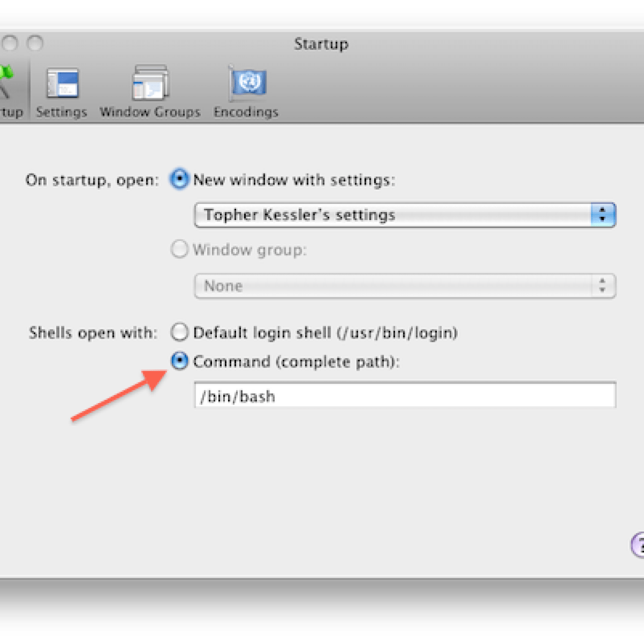Click the Startup window title
Image resolution: width=644 pixels, height=644 pixels.
pos(321,44)
